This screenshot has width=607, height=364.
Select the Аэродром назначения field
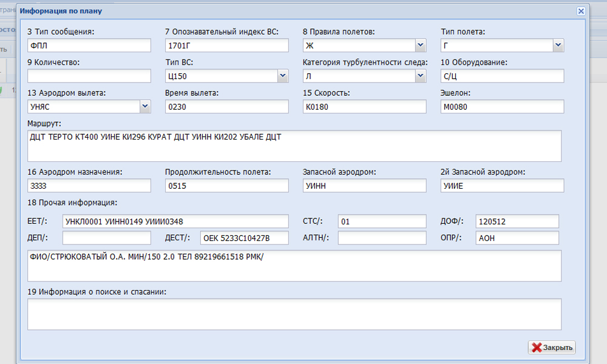coord(89,186)
